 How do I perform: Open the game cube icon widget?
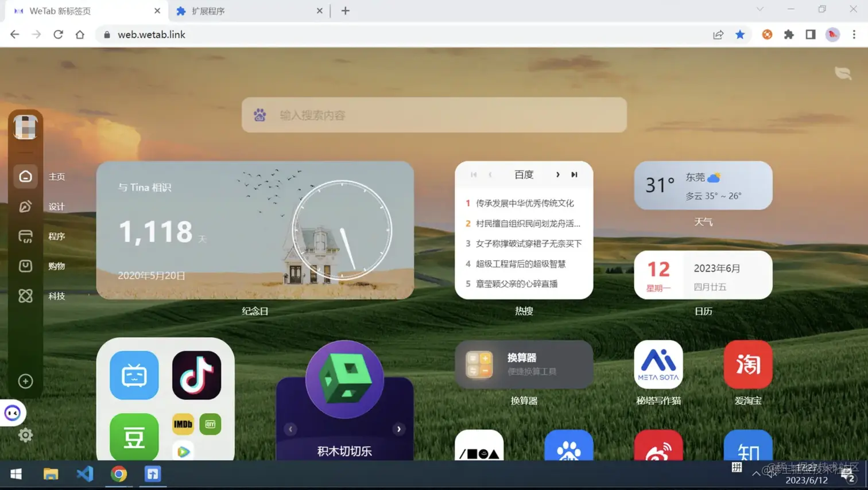pyautogui.click(x=344, y=379)
